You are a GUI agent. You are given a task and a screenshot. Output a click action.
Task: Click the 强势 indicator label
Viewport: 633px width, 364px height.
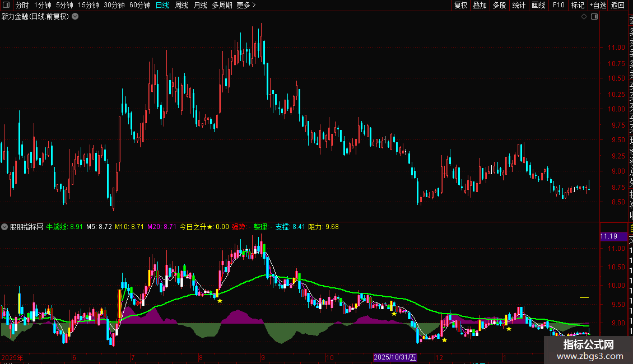[241, 227]
